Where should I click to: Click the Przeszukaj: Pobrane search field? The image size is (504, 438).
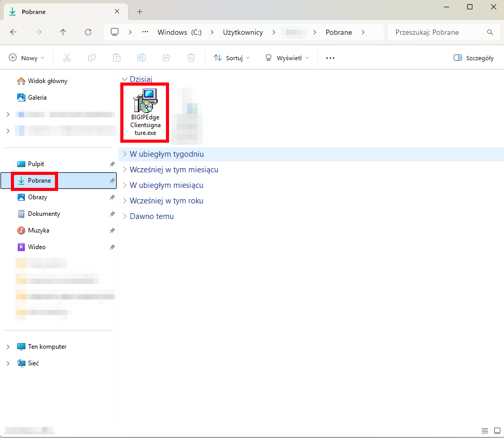pyautogui.click(x=443, y=32)
